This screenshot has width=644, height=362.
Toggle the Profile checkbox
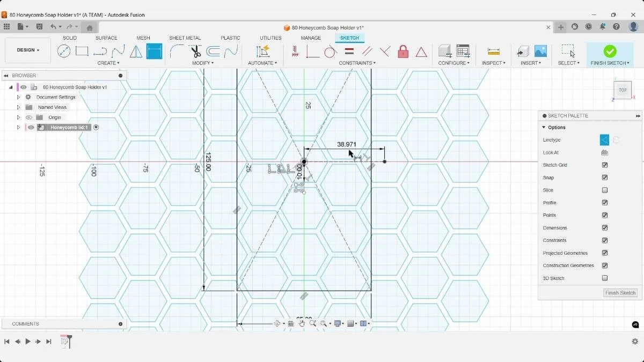(x=605, y=203)
